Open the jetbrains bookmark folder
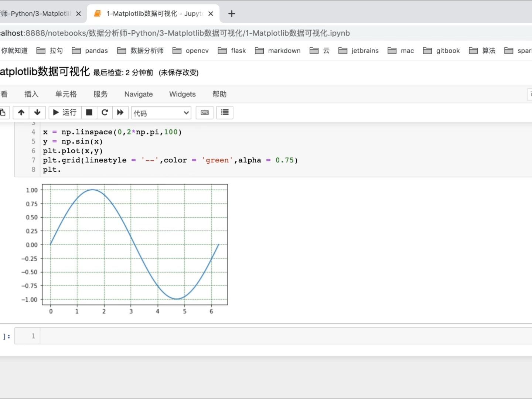 359,51
